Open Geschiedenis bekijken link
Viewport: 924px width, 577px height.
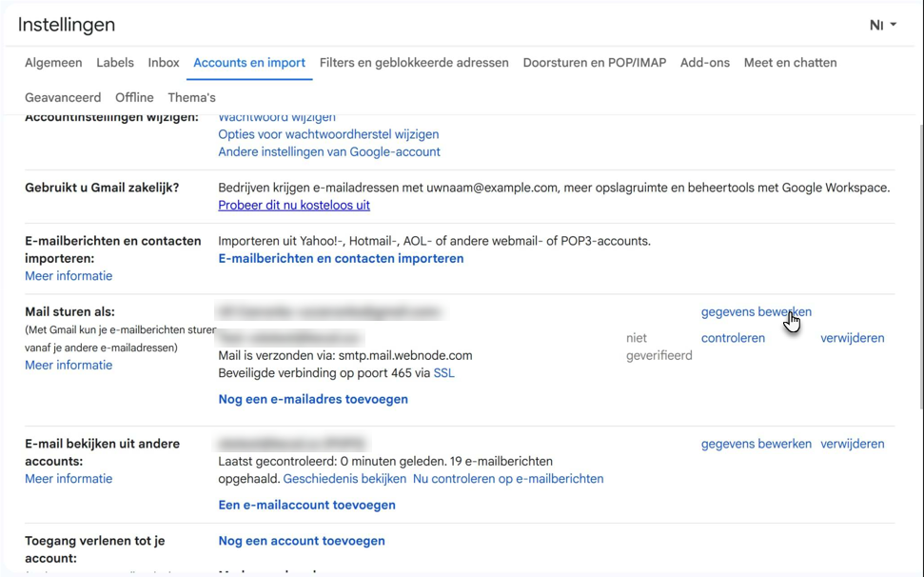tap(344, 479)
